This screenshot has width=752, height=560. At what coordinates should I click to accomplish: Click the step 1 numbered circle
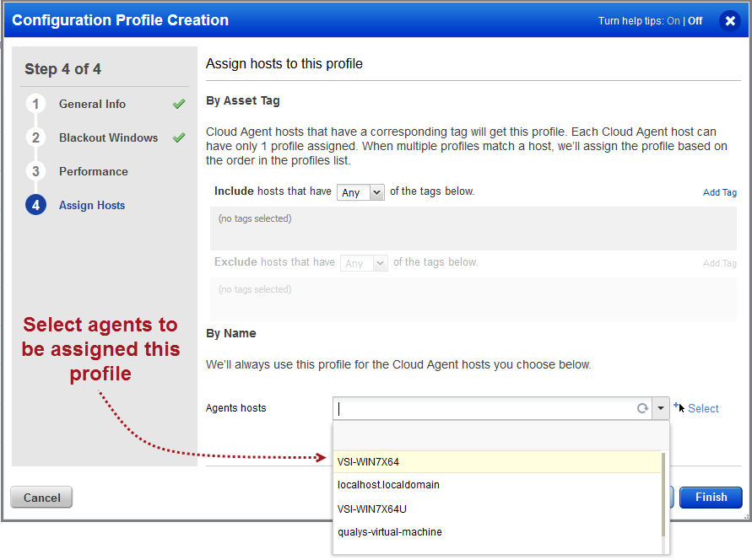click(x=35, y=104)
